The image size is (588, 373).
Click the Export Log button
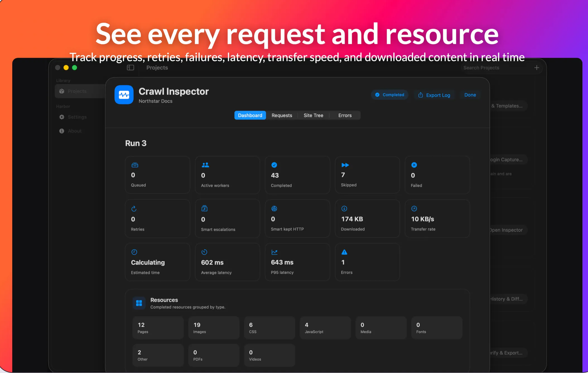[434, 95]
